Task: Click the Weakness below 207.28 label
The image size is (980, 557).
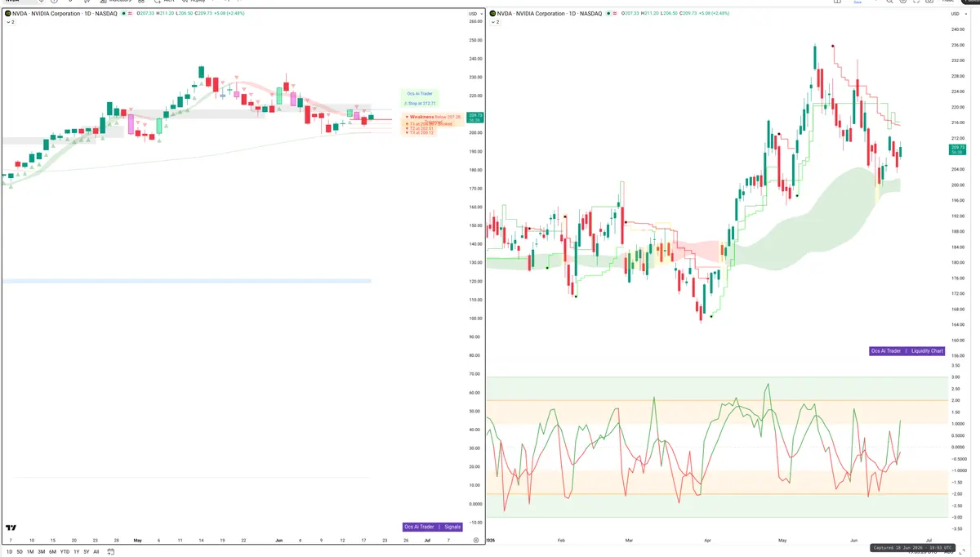Action: point(434,117)
